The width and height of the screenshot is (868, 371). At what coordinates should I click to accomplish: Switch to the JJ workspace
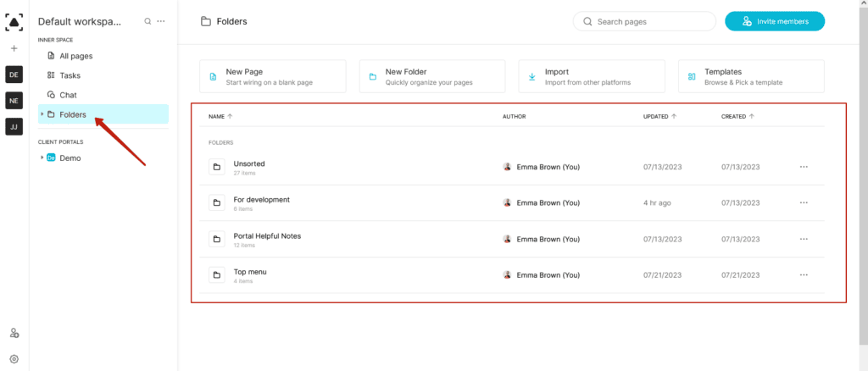coord(14,126)
